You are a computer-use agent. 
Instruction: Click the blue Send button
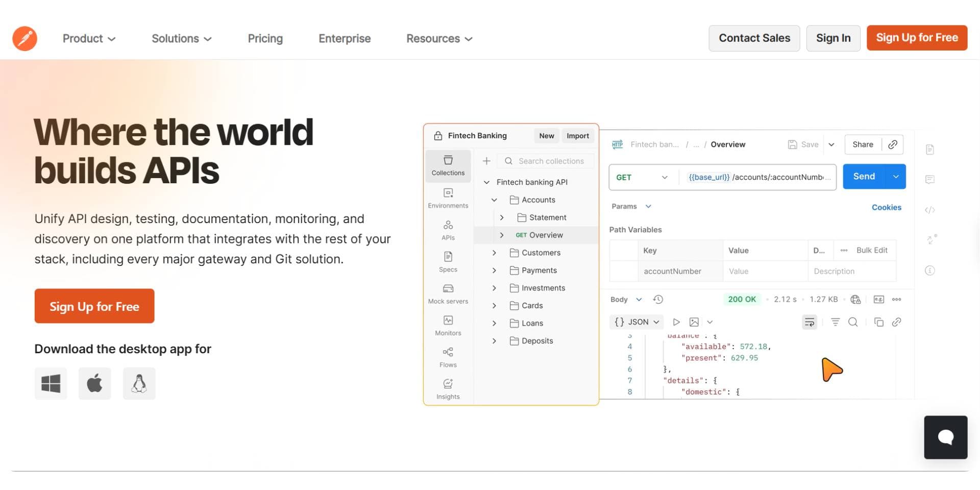click(x=864, y=177)
